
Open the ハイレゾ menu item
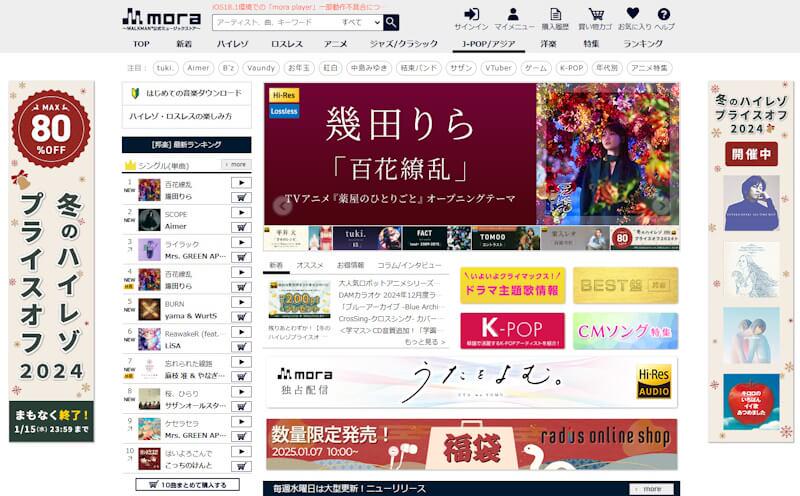pyautogui.click(x=232, y=44)
